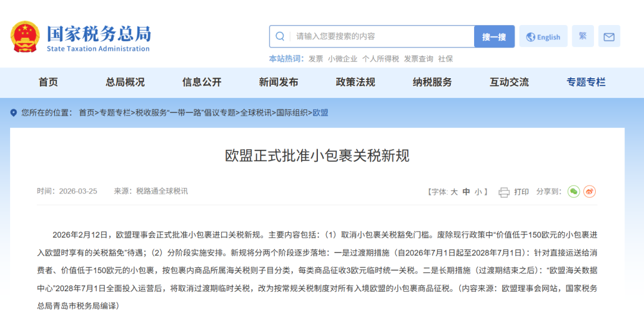Click hot word 社保
This screenshot has height=336, width=644.
coord(445,59)
